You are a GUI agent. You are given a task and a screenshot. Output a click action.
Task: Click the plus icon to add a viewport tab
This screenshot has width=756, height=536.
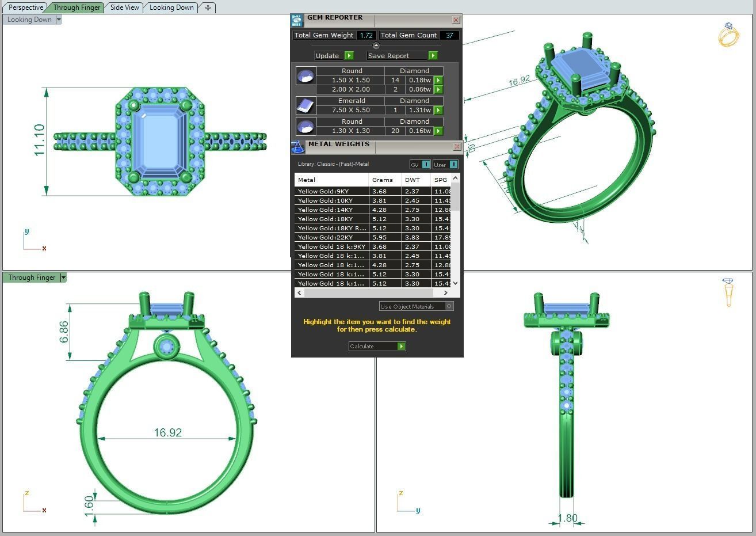click(208, 7)
